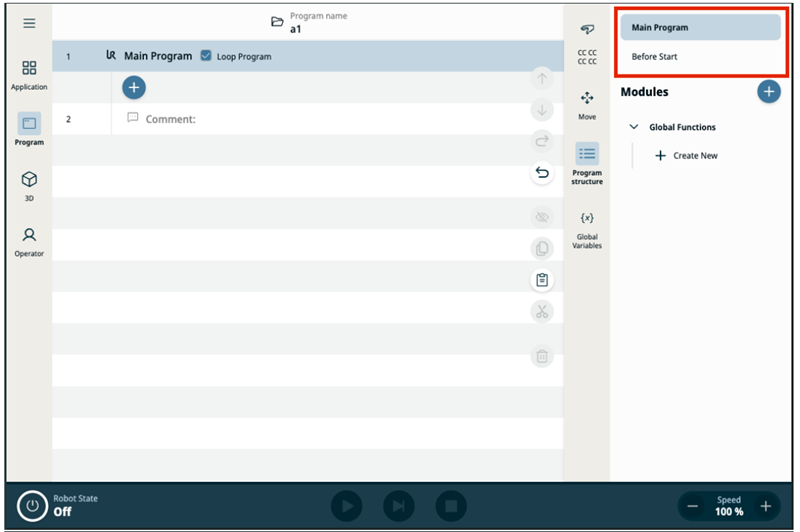This screenshot has width=800, height=532.
Task: Switch to the 3D view
Action: pyautogui.click(x=29, y=185)
